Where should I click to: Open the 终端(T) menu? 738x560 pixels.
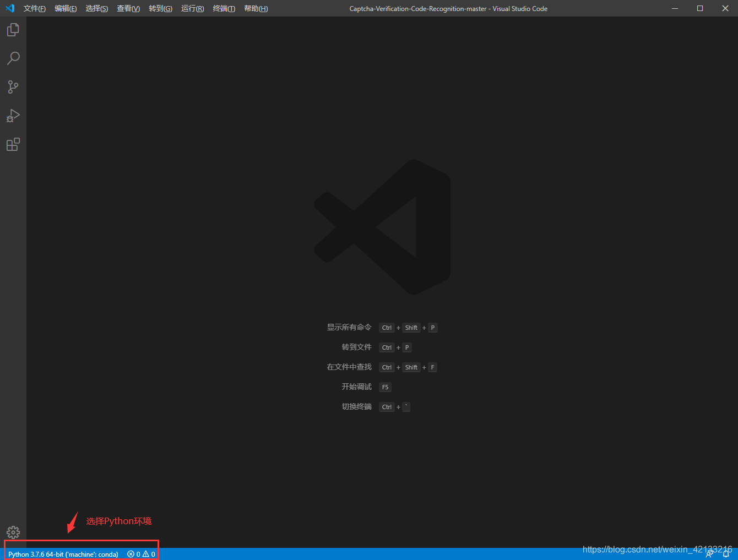coord(224,8)
